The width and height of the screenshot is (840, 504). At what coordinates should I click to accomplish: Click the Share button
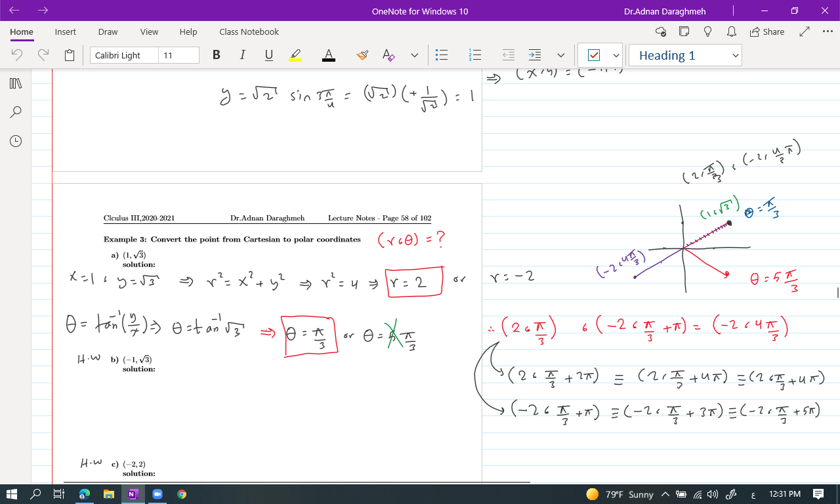(x=766, y=31)
